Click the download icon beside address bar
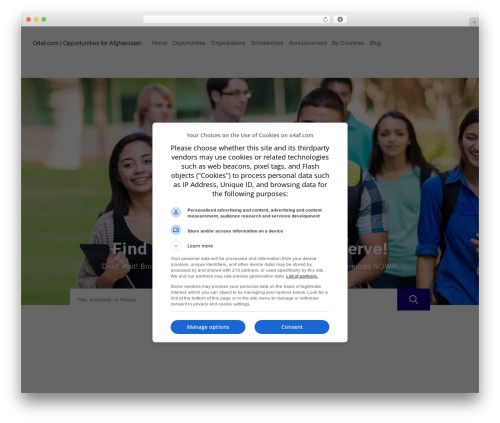This screenshot has height=423, width=500. tap(340, 19)
